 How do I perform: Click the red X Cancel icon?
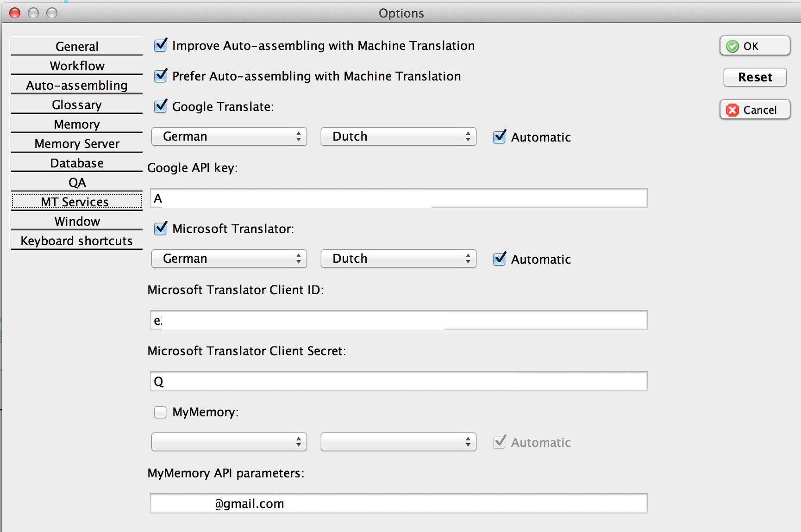click(x=732, y=110)
